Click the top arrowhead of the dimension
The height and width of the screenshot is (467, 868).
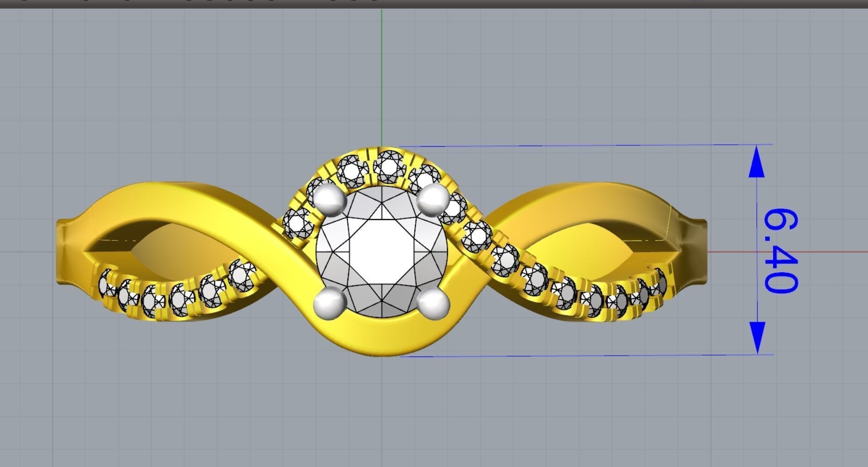coord(757,160)
